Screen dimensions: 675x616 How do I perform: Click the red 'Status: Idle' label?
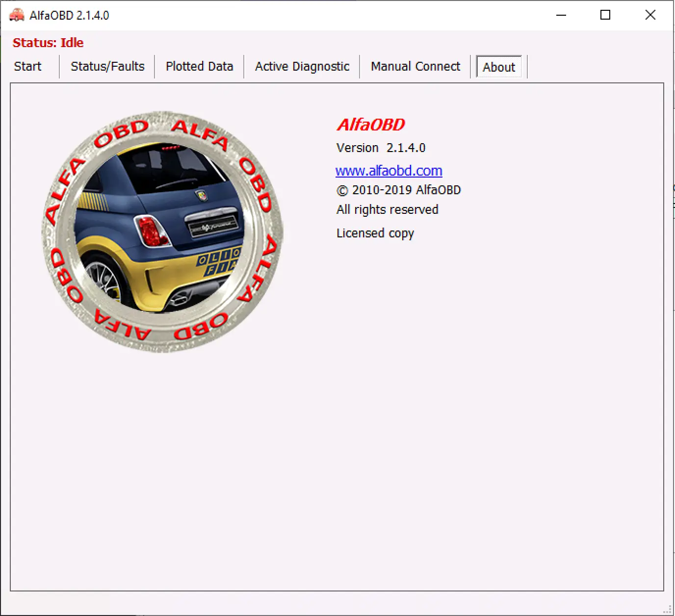[x=48, y=43]
